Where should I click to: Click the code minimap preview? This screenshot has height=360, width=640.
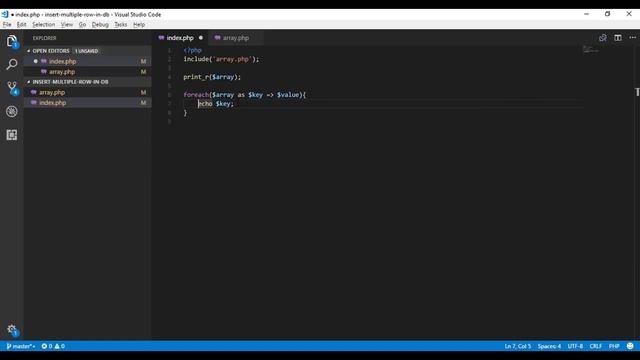click(590, 50)
